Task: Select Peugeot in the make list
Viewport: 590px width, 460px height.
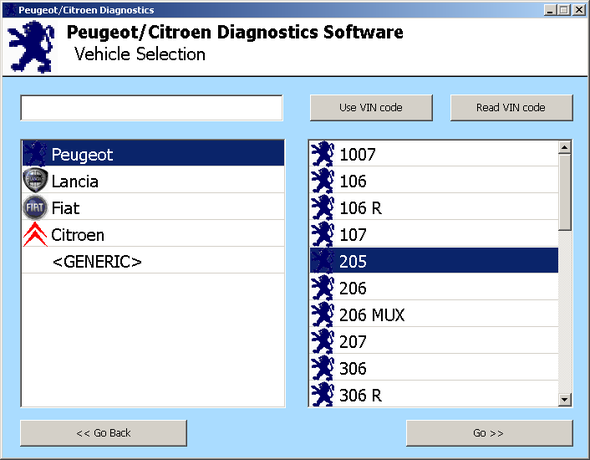Action: point(153,153)
